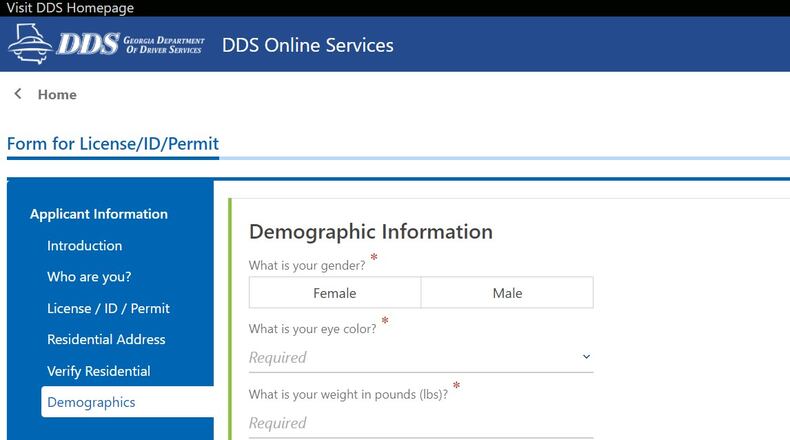Open Introduction step in sidebar
The image size is (790, 440).
[x=85, y=245]
